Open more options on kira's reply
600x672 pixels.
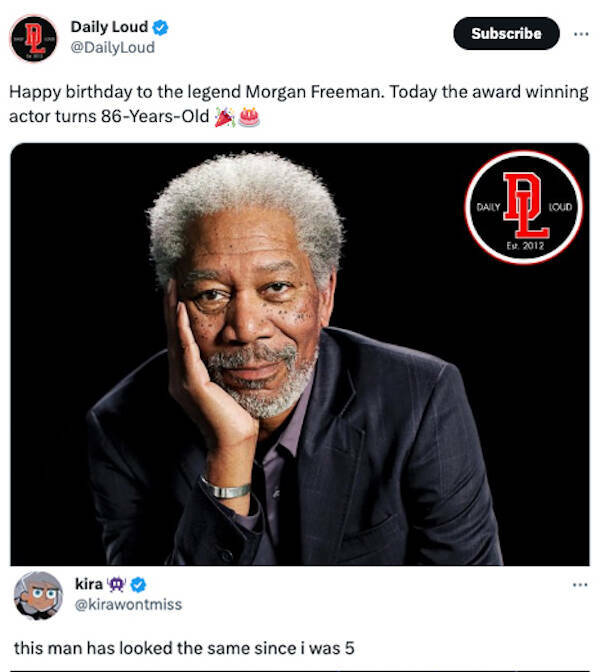579,584
